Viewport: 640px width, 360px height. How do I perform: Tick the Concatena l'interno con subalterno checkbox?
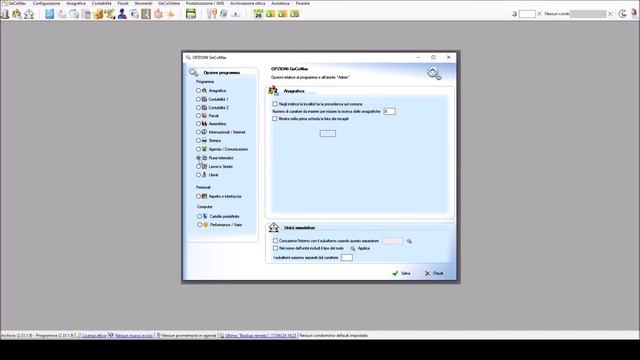tap(276, 241)
